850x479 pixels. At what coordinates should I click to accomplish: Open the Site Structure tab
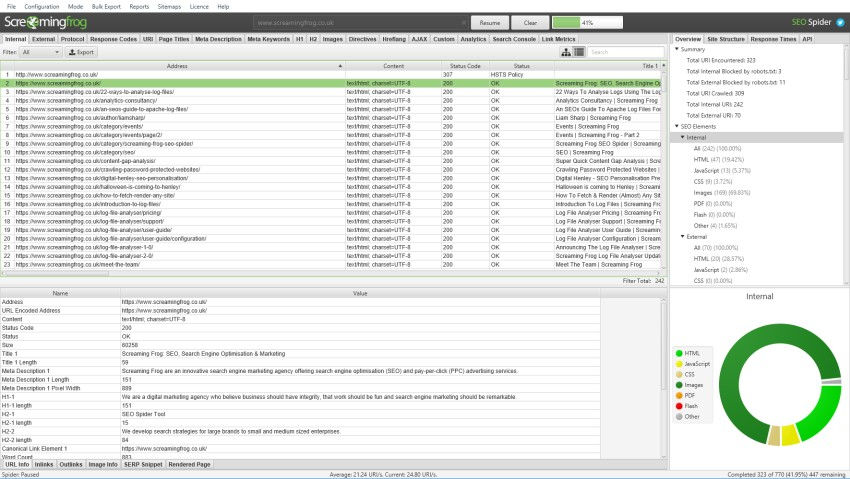(725, 39)
